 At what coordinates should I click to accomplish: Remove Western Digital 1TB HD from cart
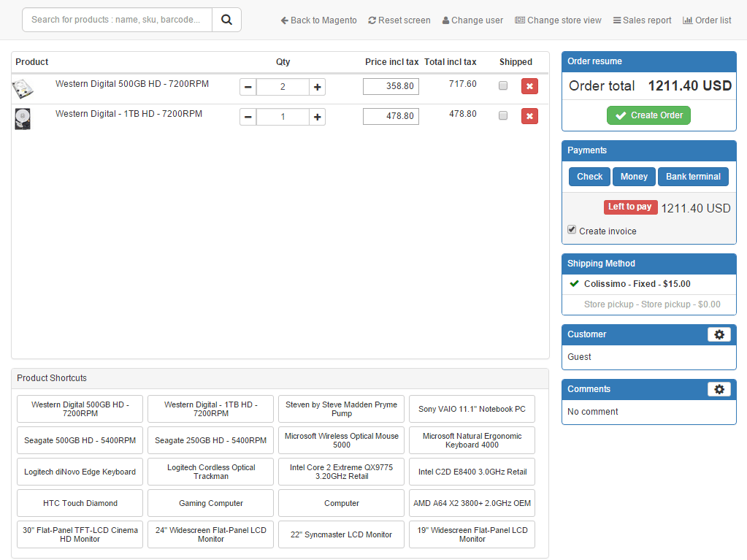(x=529, y=116)
